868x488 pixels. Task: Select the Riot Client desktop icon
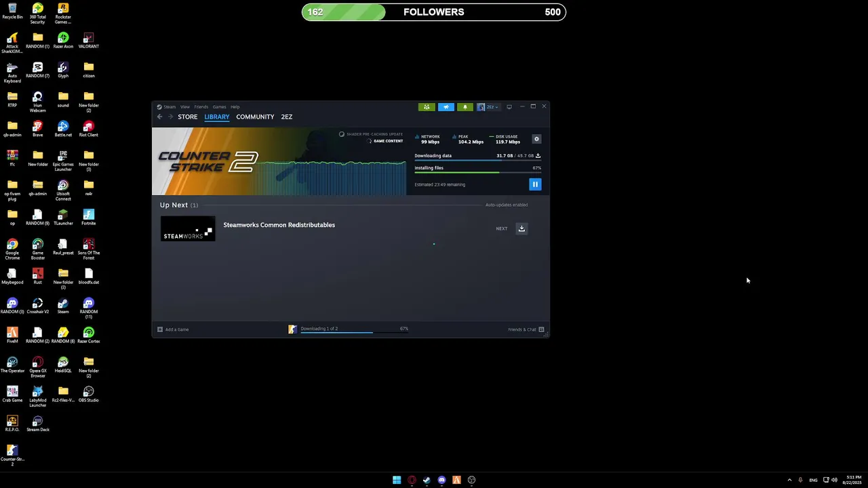88,129
